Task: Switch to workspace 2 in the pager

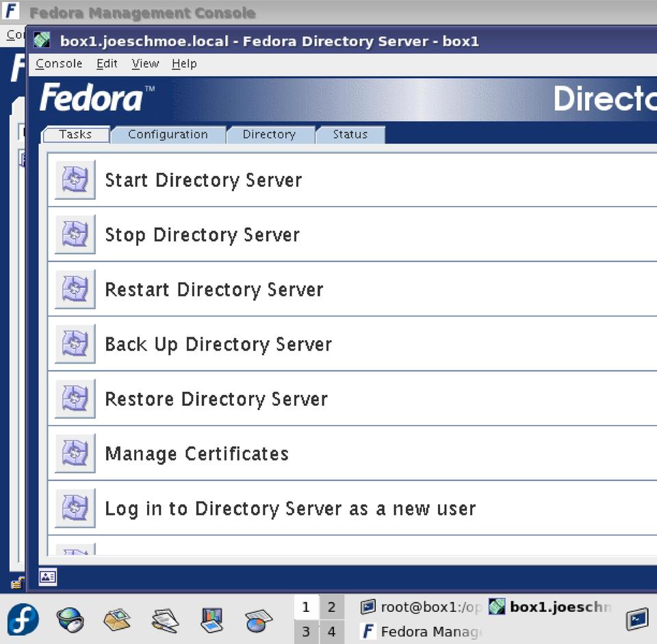Action: (x=331, y=607)
